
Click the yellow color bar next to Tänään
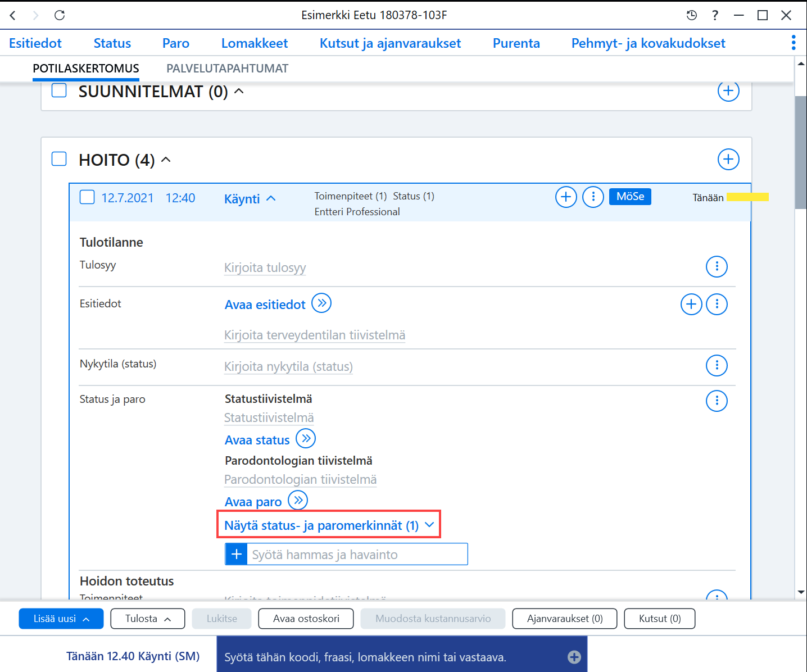pyautogui.click(x=747, y=197)
